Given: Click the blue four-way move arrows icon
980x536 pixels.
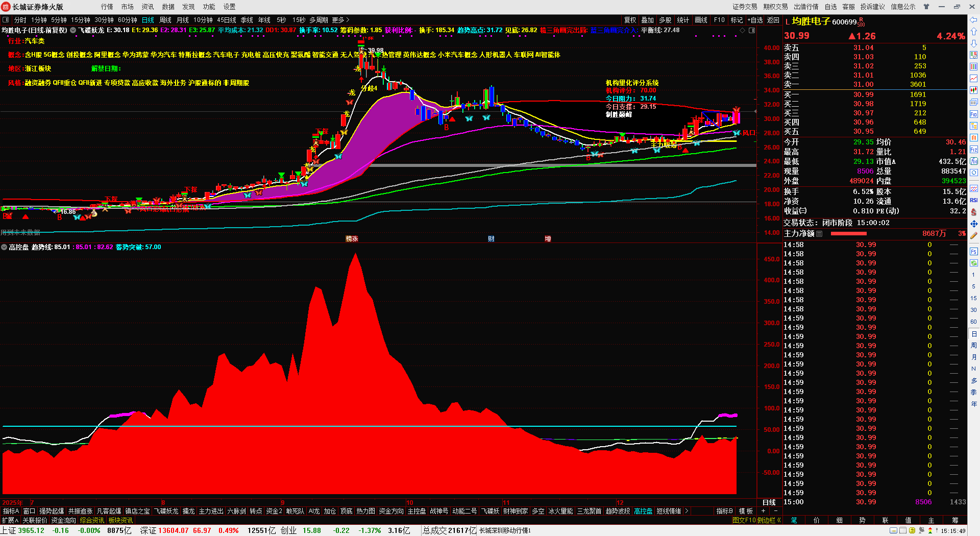Looking at the screenshot, I should pyautogui.click(x=974, y=224).
